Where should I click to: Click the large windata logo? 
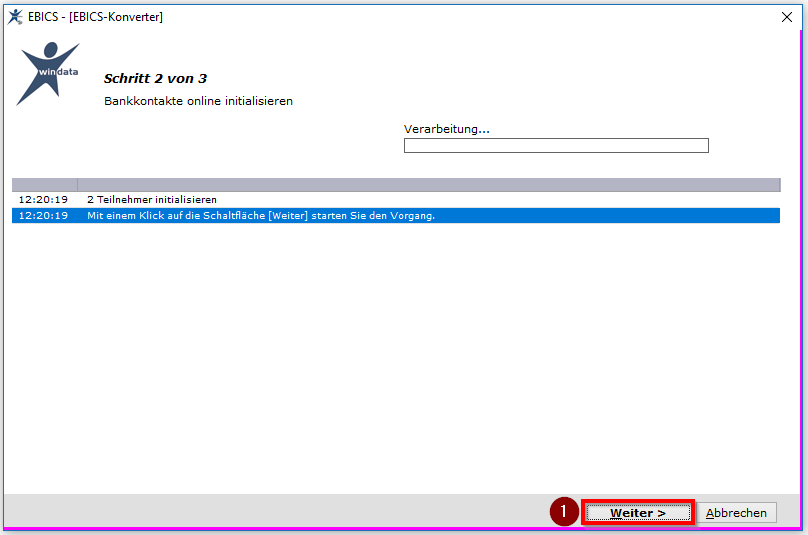(48, 74)
